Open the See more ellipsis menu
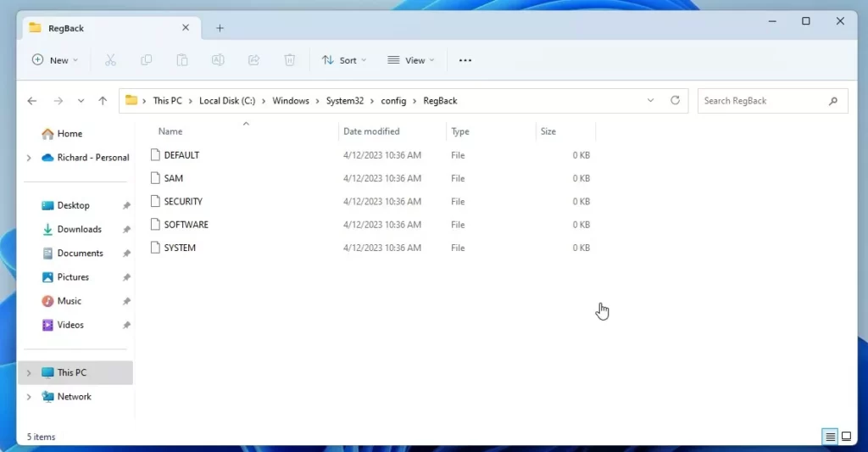This screenshot has width=868, height=452. click(x=465, y=60)
